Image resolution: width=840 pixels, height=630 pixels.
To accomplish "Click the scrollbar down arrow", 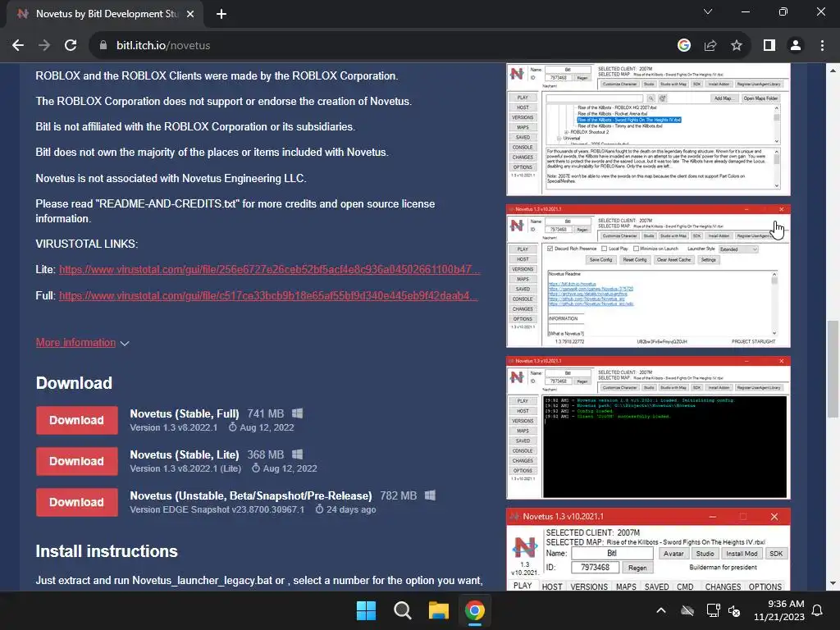I will click(x=833, y=584).
